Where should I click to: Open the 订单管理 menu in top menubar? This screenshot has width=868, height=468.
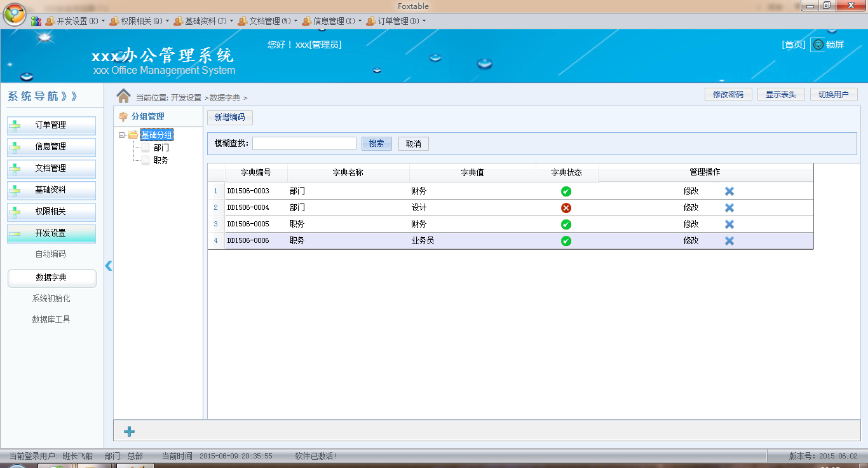click(x=395, y=21)
